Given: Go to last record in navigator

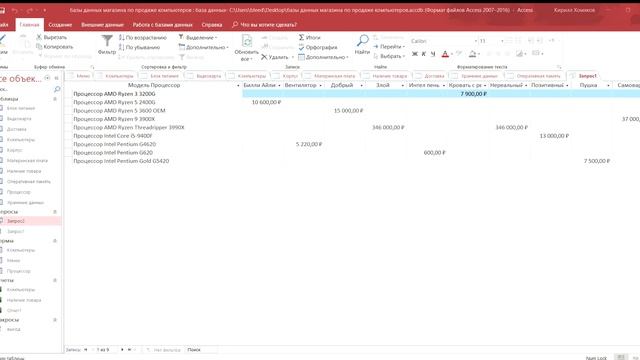Looking at the screenshot, I should tap(129, 350).
